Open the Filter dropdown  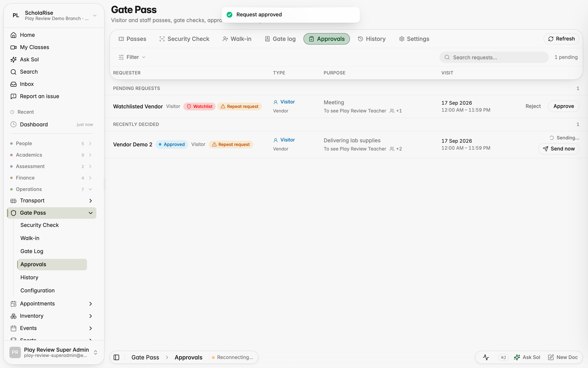tap(132, 57)
